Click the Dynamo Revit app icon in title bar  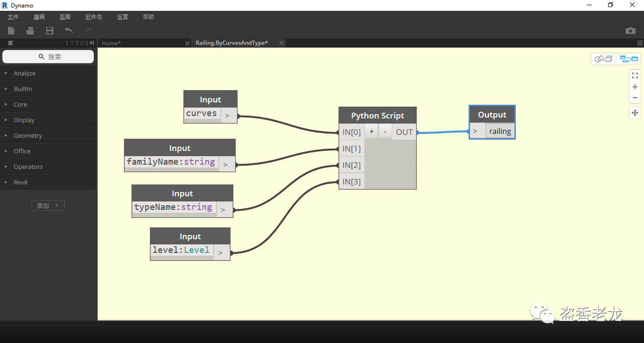[x=5, y=5]
